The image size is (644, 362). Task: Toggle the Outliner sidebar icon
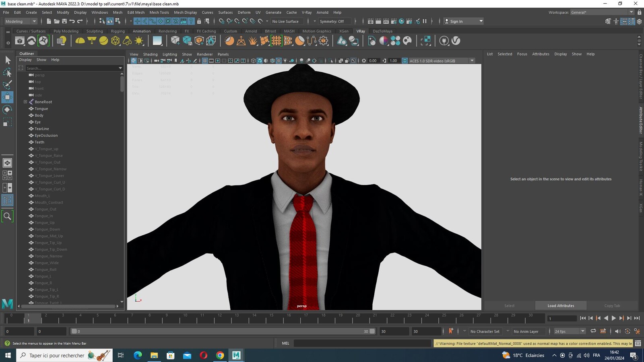pyautogui.click(x=7, y=200)
